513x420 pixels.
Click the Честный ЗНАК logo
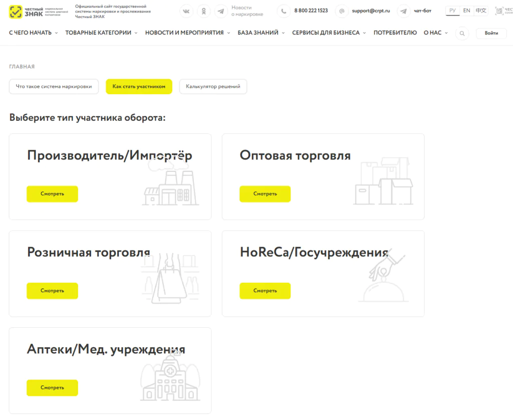39,12
